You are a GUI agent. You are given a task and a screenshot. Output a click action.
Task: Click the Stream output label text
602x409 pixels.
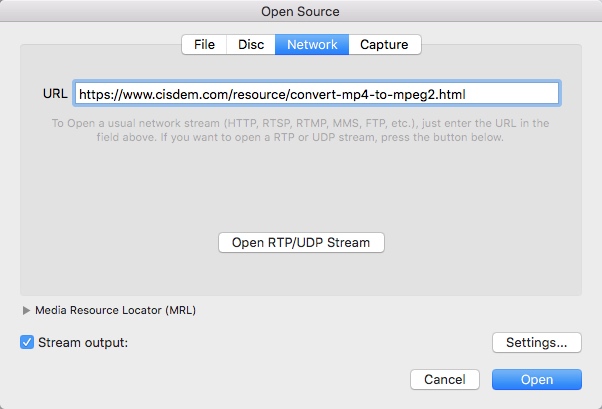click(83, 342)
